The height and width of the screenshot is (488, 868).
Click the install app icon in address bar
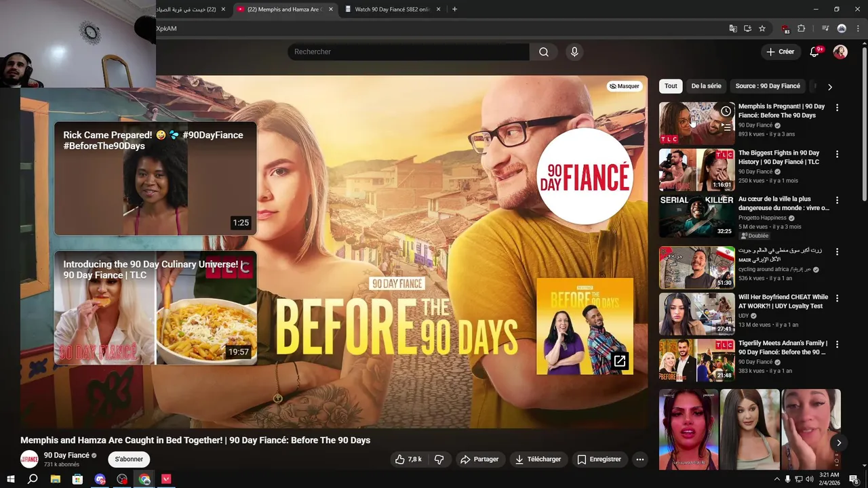747,28
